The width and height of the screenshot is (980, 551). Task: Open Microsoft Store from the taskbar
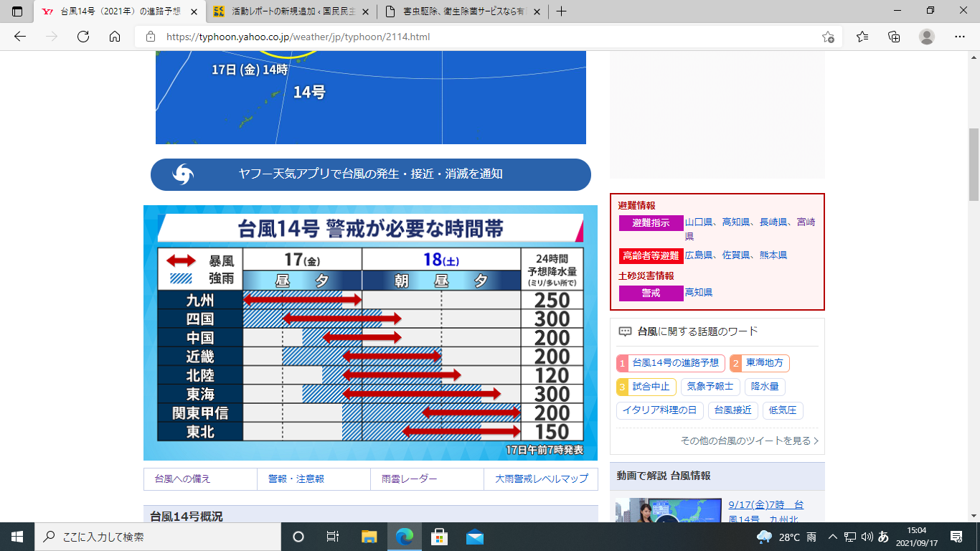tap(439, 537)
